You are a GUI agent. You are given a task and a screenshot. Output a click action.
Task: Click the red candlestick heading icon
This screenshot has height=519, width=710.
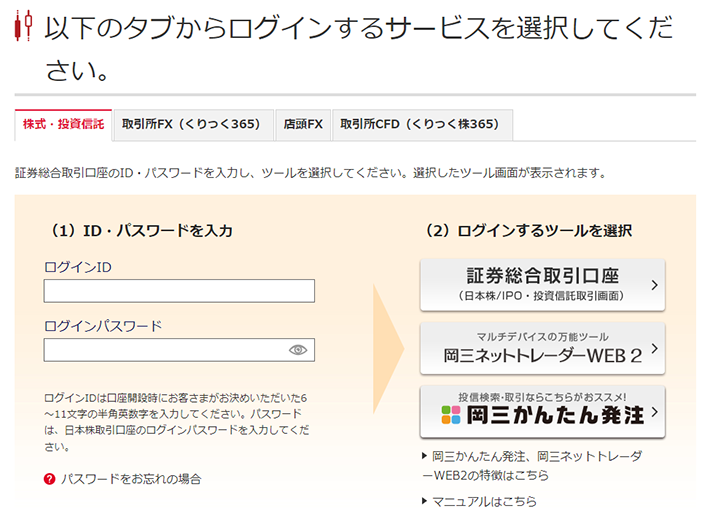24,26
